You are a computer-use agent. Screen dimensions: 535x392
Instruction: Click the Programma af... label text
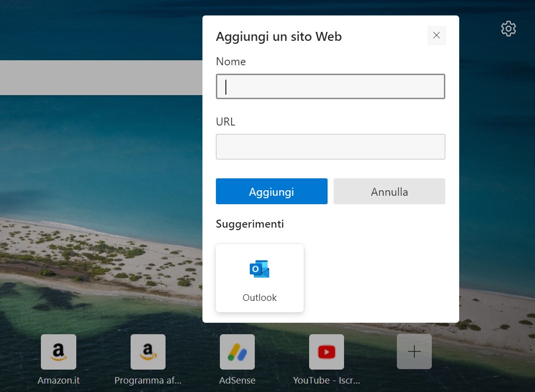pos(148,381)
